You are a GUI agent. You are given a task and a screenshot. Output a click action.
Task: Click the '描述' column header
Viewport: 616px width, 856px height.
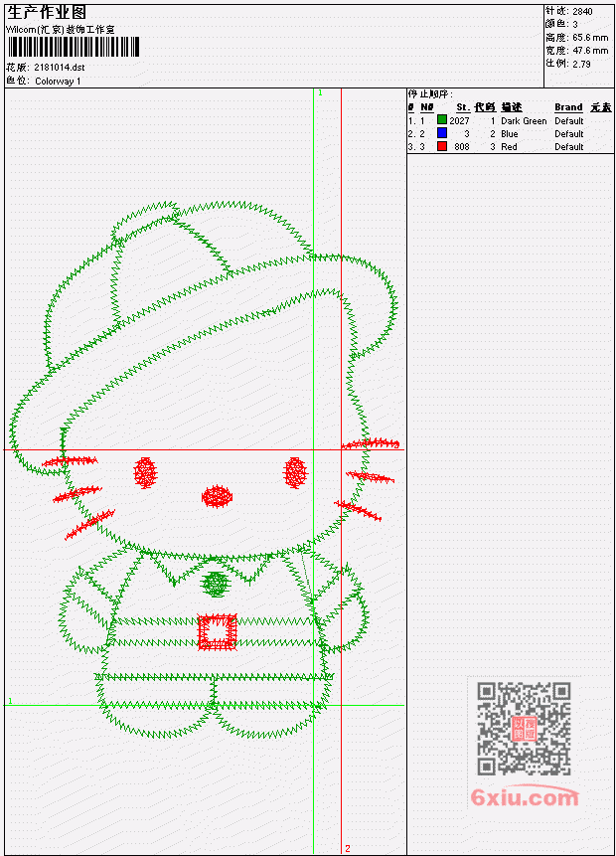[x=512, y=107]
